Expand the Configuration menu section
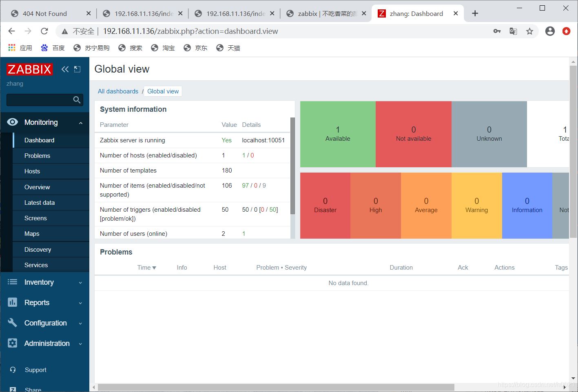 coord(80,323)
